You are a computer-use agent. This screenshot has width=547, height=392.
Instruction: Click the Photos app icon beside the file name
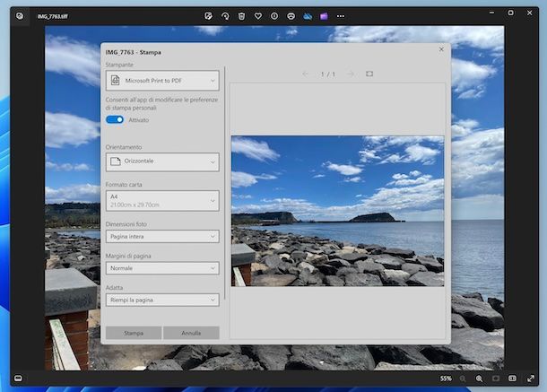20,16
